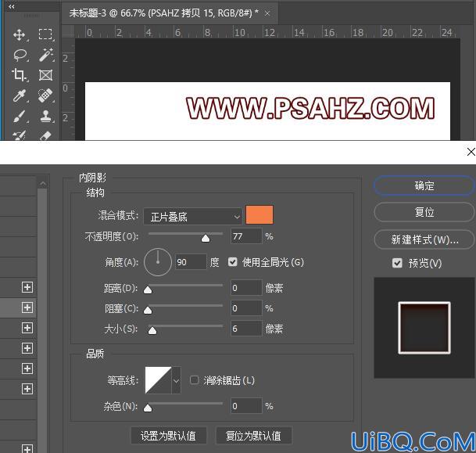
Task: Click the 距离 distance slider handle
Action: pos(148,289)
